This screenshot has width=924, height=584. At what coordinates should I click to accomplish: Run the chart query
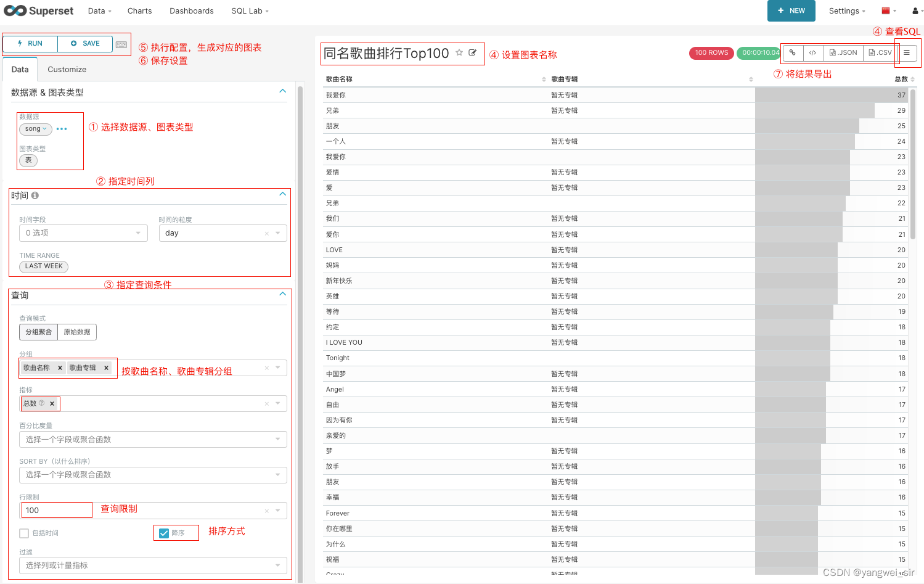[x=30, y=44]
